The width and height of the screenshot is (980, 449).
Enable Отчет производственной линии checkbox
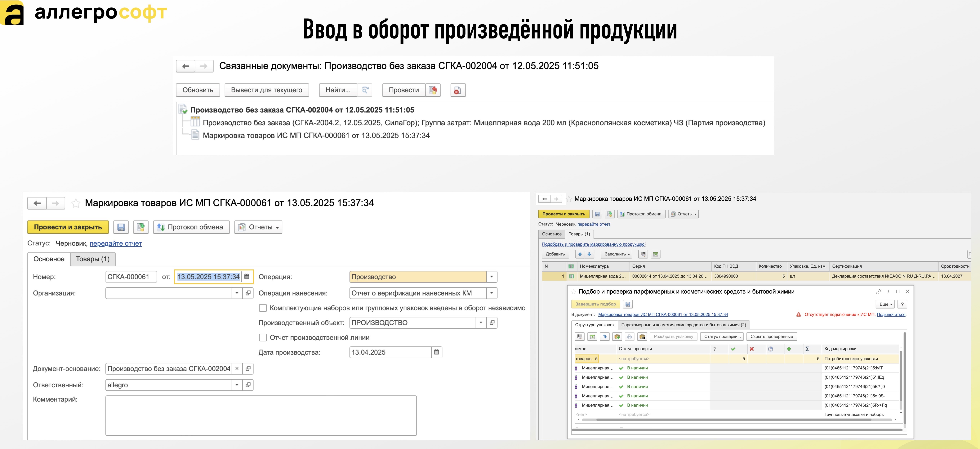click(x=262, y=337)
